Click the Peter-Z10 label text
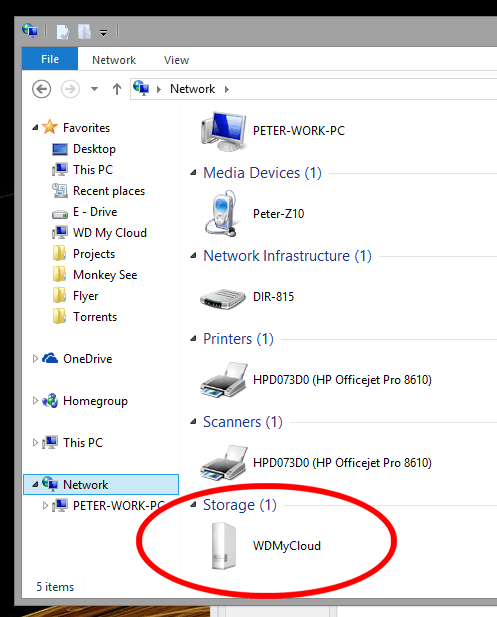 click(279, 214)
